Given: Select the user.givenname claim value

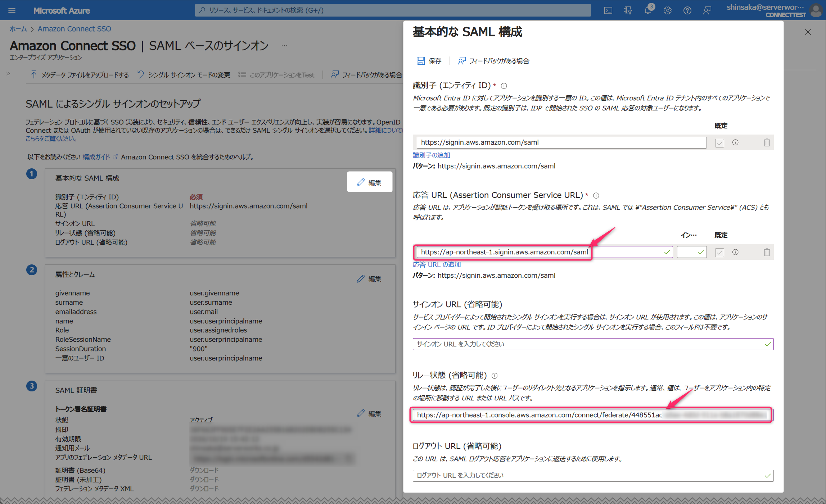Looking at the screenshot, I should pos(215,293).
